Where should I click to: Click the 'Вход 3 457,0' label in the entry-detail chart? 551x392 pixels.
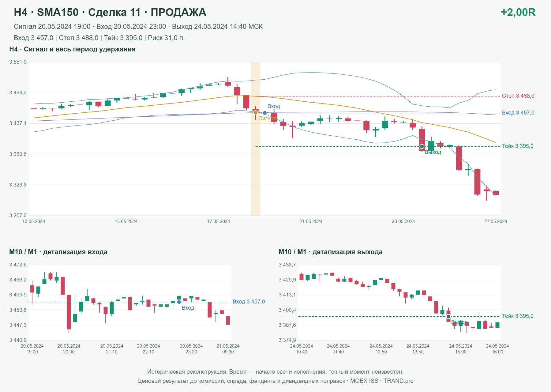[x=249, y=302]
